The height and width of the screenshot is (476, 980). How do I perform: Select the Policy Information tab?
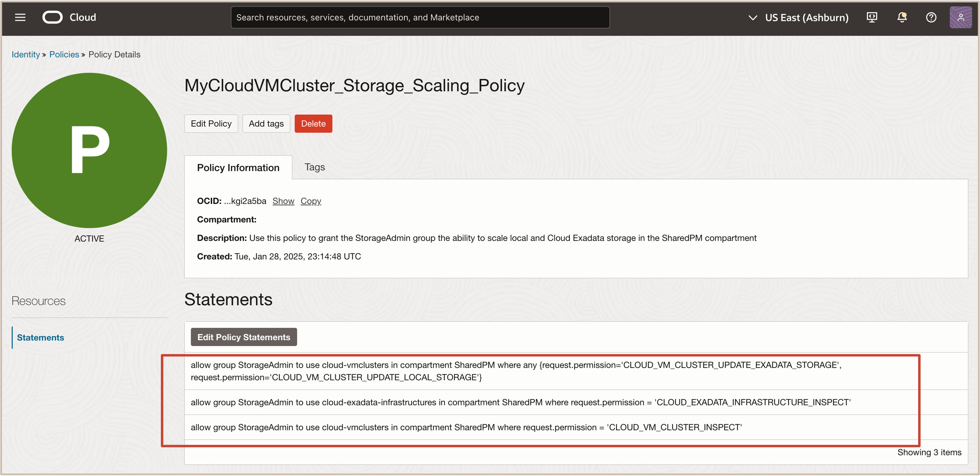238,168
